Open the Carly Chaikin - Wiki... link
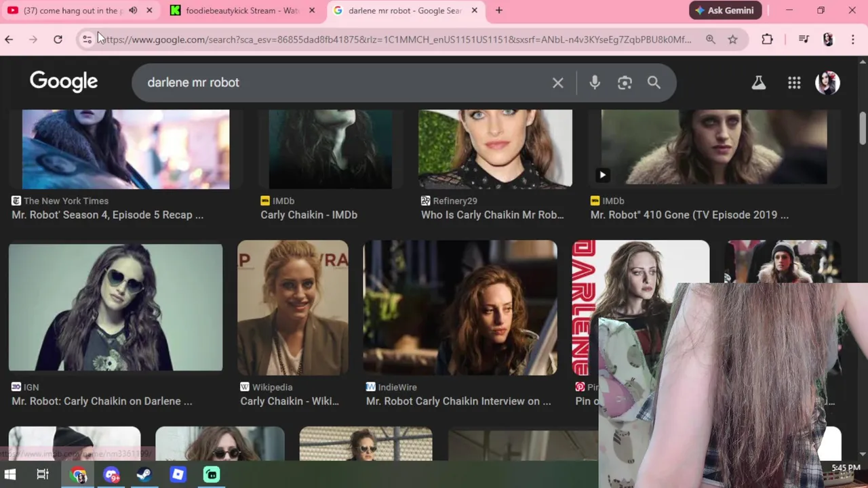The width and height of the screenshot is (868, 488). pos(290,401)
